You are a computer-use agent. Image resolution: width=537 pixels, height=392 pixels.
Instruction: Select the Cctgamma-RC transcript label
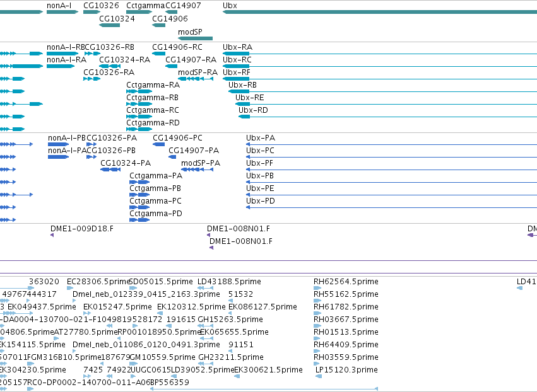153,110
